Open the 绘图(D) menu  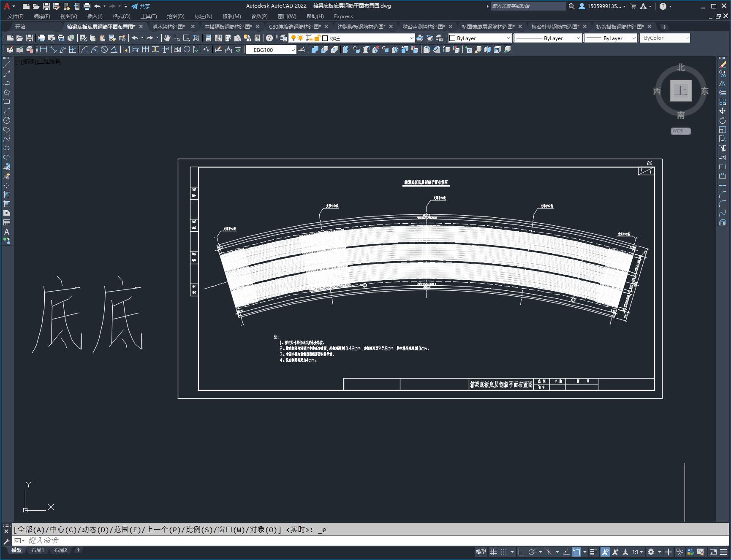click(x=176, y=16)
